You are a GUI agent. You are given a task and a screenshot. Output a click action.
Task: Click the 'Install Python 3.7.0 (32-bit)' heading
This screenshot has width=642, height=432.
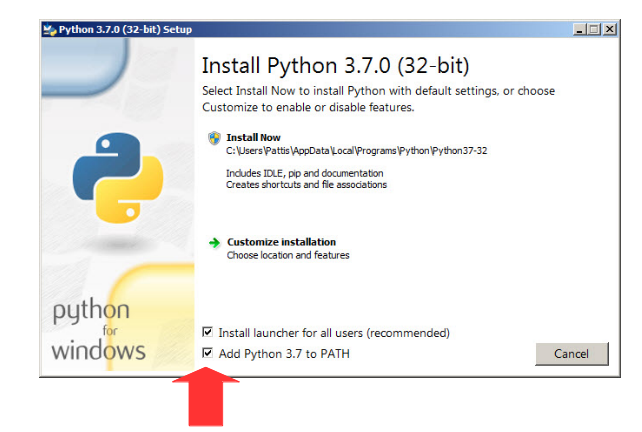click(335, 66)
